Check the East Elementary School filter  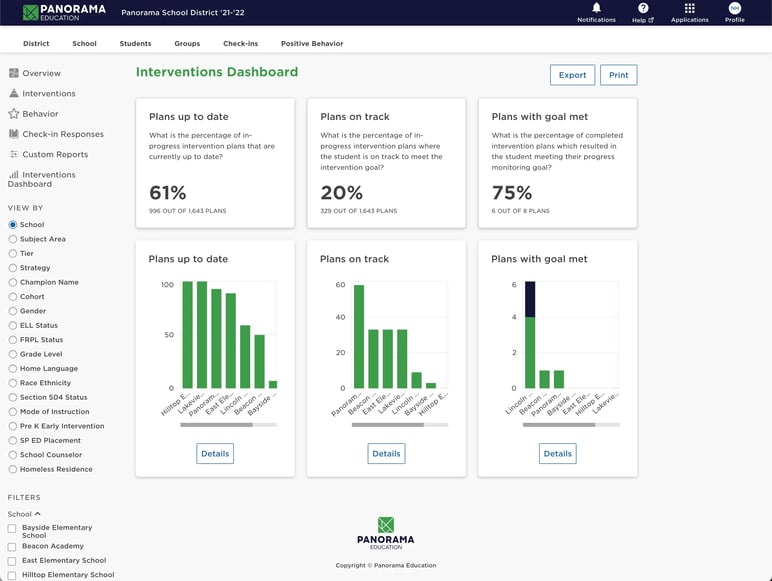(x=12, y=561)
